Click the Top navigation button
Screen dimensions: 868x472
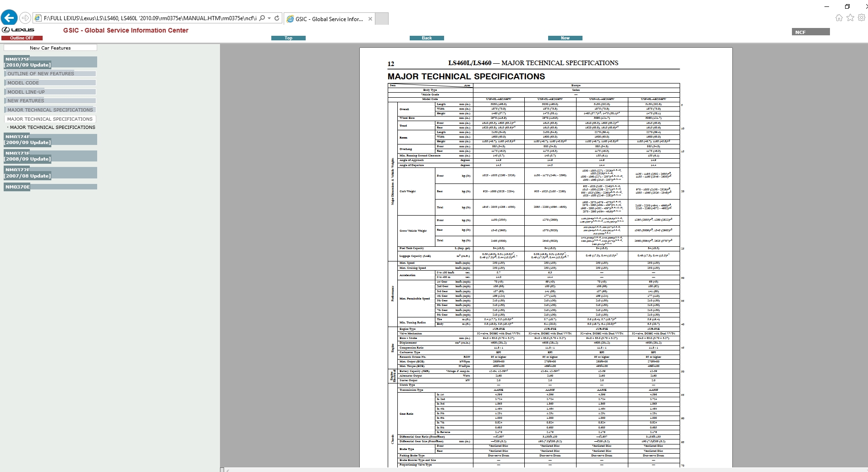point(288,38)
